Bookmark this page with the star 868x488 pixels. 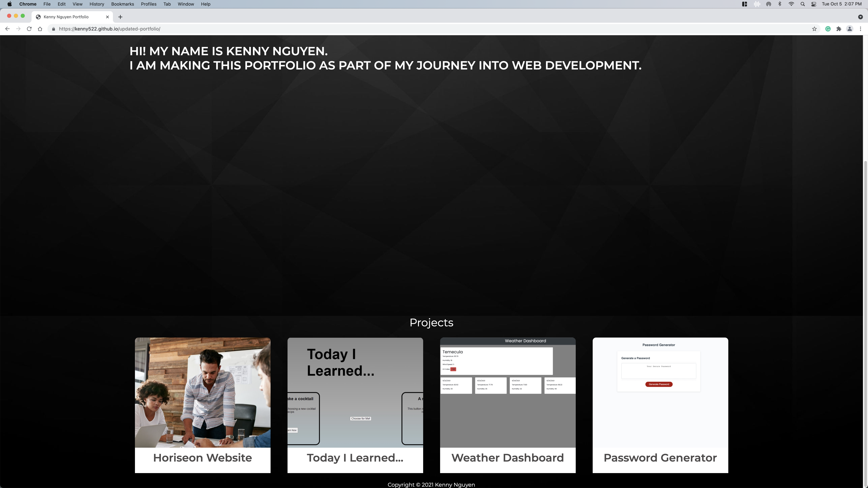click(814, 29)
